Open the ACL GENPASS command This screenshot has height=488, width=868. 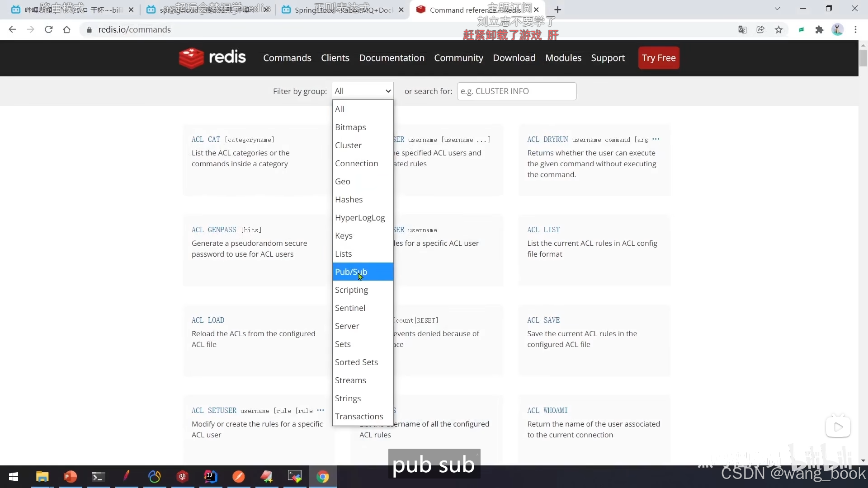[214, 230]
